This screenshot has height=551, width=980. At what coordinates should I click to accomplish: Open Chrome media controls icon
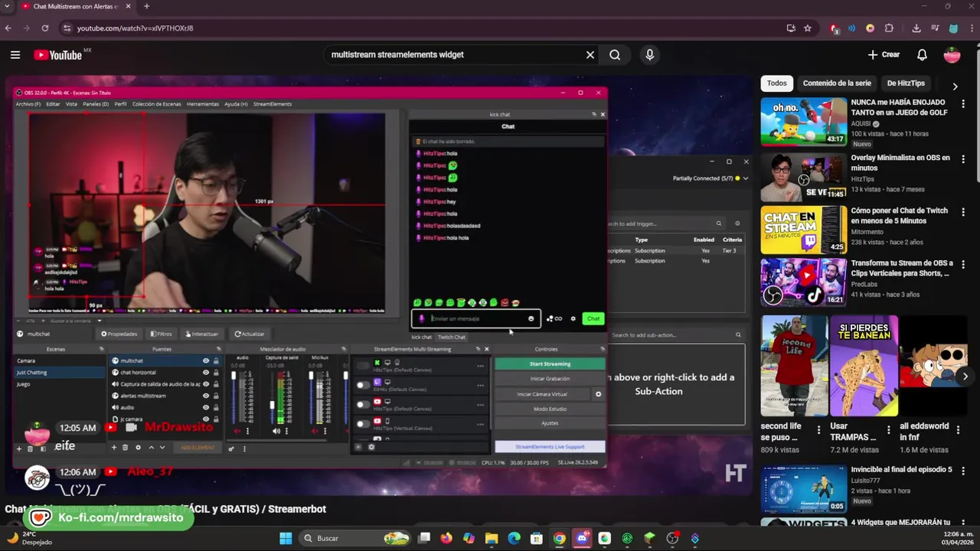click(x=935, y=28)
